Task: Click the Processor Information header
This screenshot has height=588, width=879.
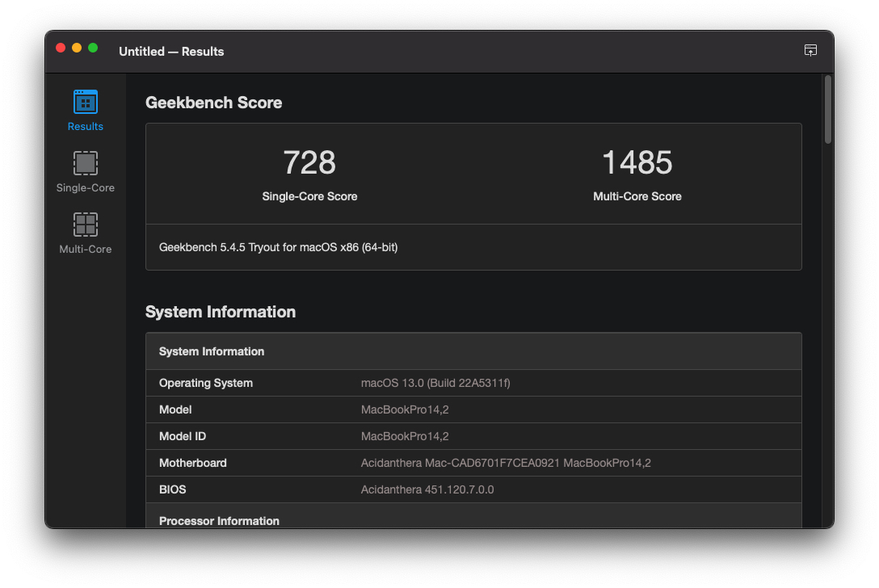Action: (219, 521)
